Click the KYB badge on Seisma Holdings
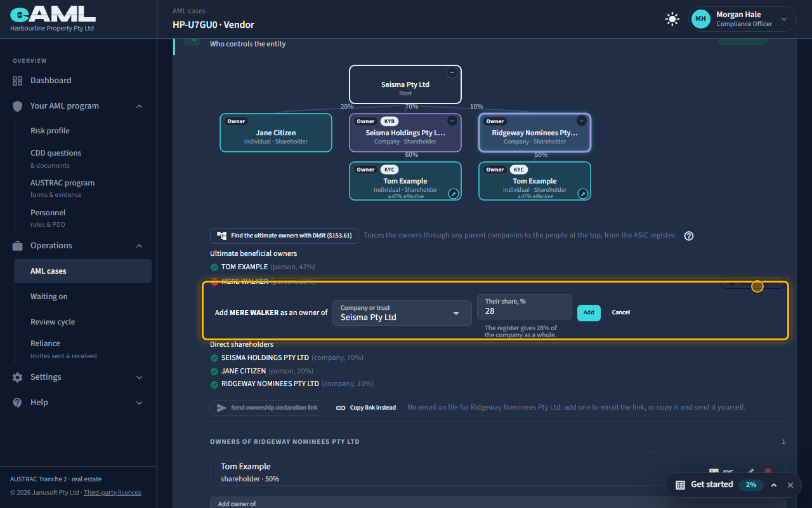 click(x=389, y=121)
